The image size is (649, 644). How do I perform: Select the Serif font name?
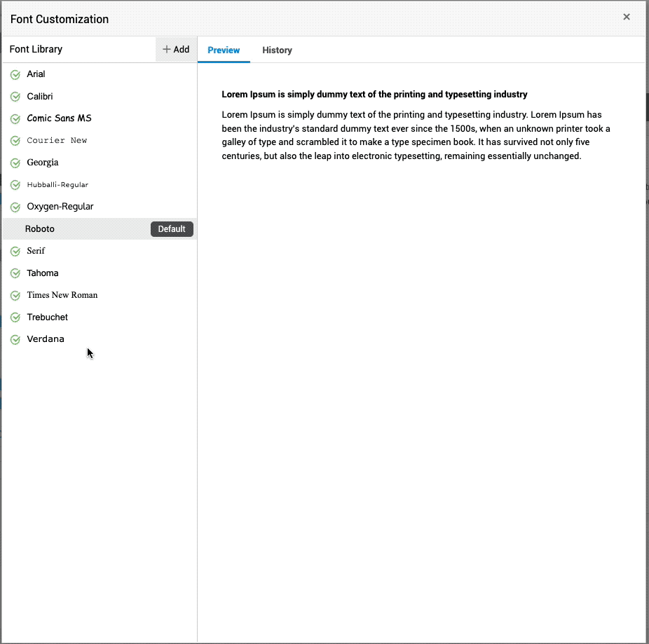36,251
